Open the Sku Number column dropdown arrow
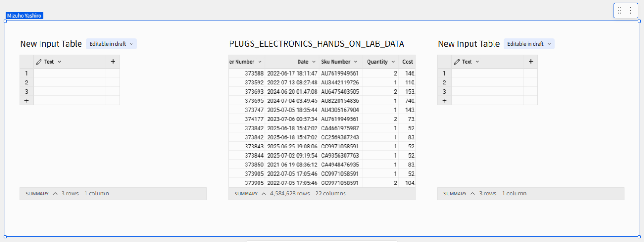Screen dimensions: 644x242 [356, 62]
